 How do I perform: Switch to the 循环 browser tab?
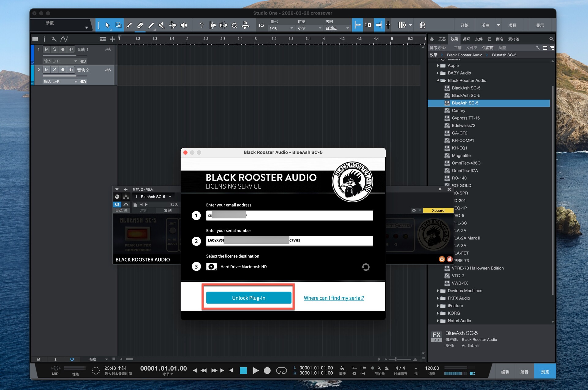tap(466, 39)
